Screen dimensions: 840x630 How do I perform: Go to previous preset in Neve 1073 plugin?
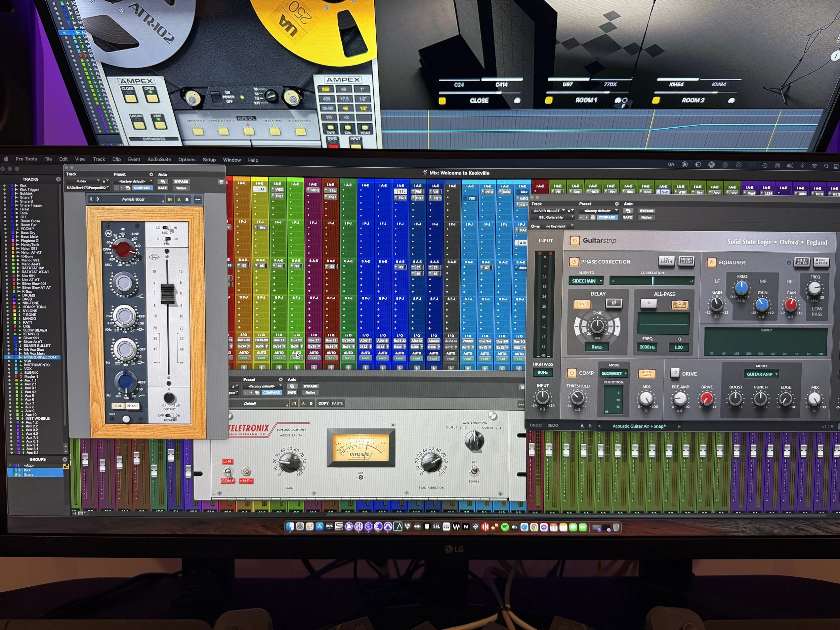[x=91, y=199]
